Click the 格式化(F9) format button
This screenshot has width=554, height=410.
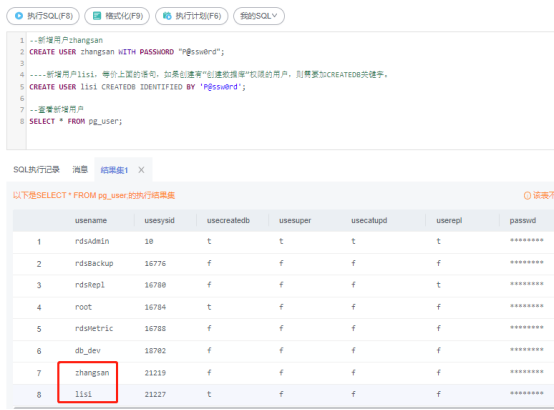coord(117,16)
